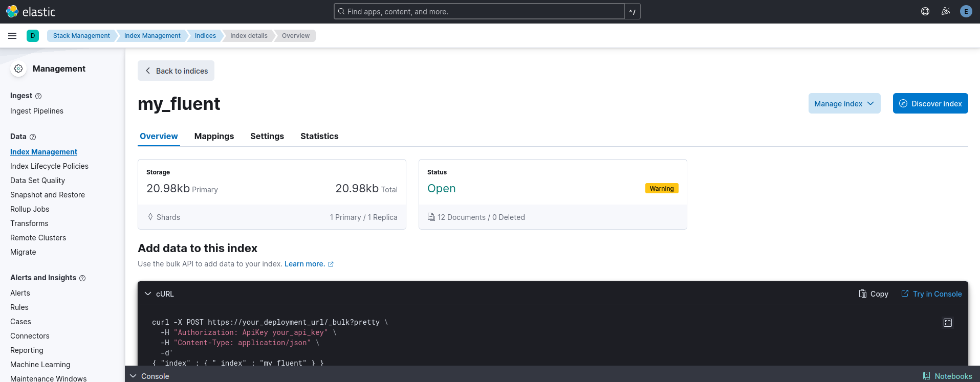Click Back to indices button
The image size is (980, 382).
point(176,71)
